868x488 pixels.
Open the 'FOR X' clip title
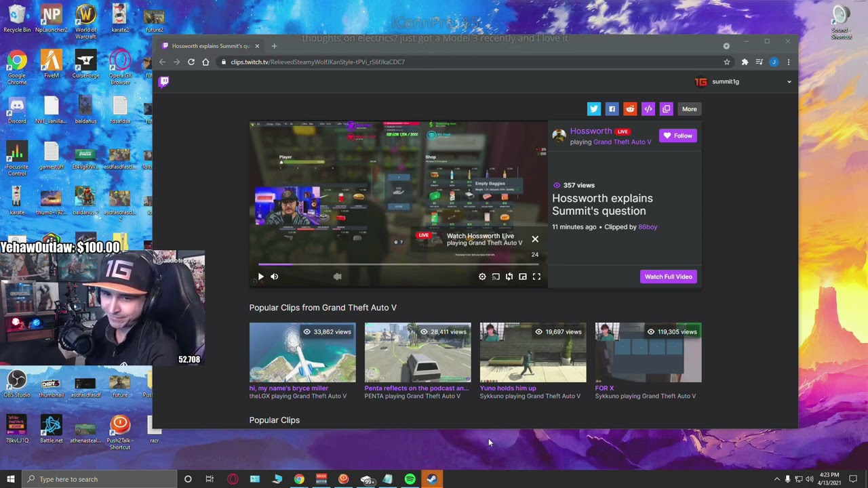tap(604, 388)
